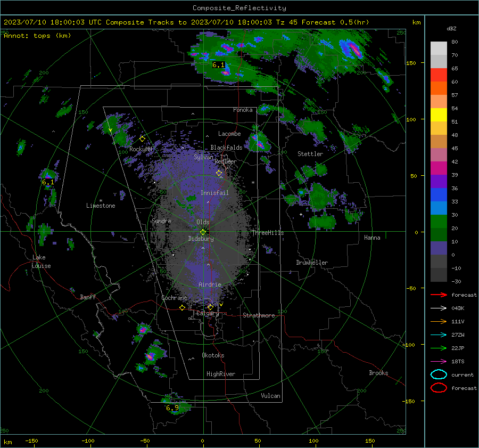Select the Okotoks label

[213, 355]
